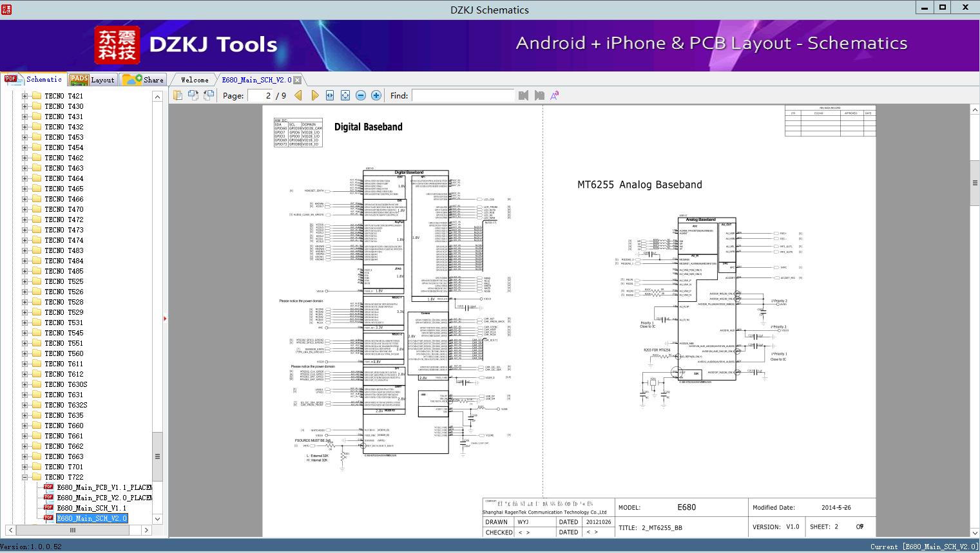This screenshot has width=980, height=553.
Task: Click the find previous icon
Action: (523, 95)
